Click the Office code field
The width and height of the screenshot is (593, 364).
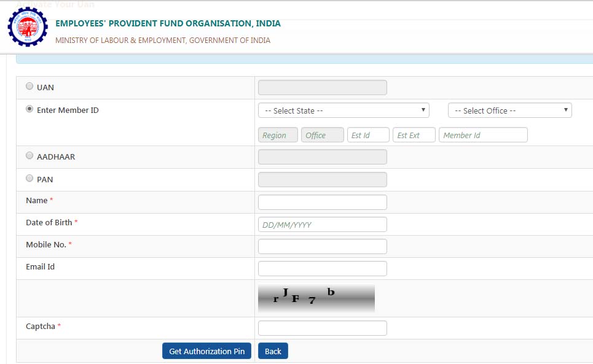322,135
